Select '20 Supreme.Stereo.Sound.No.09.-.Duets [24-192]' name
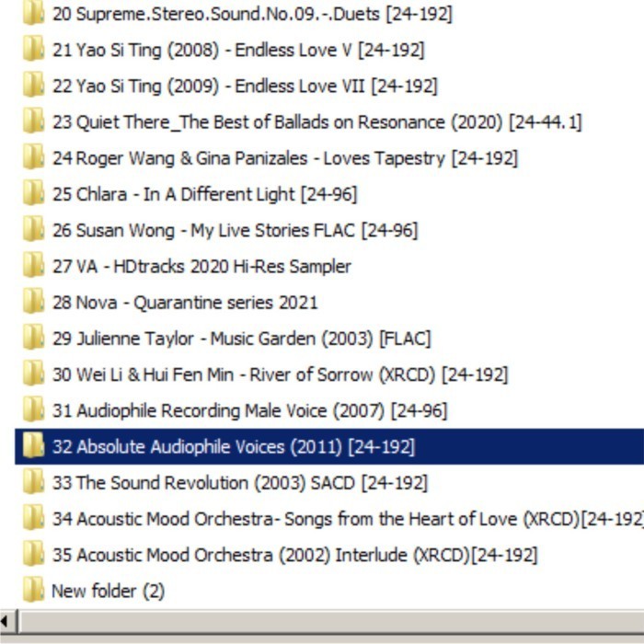The image size is (644, 644). pyautogui.click(x=252, y=15)
